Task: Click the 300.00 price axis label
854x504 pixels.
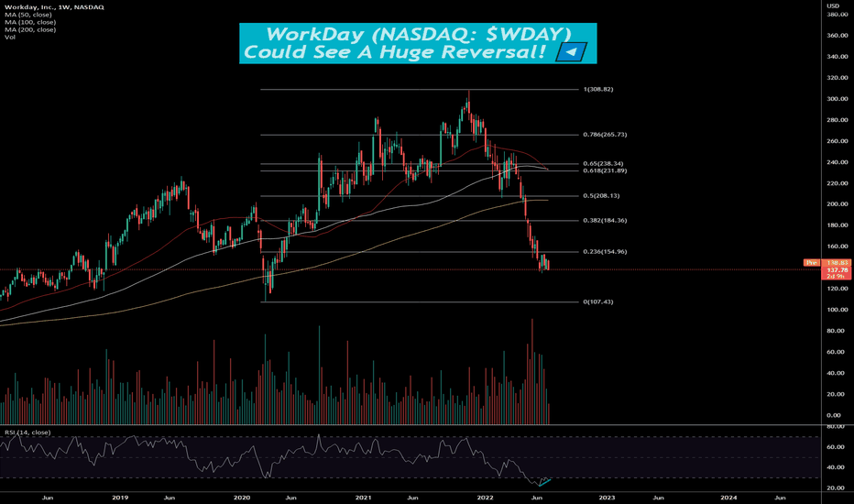Action: point(838,99)
